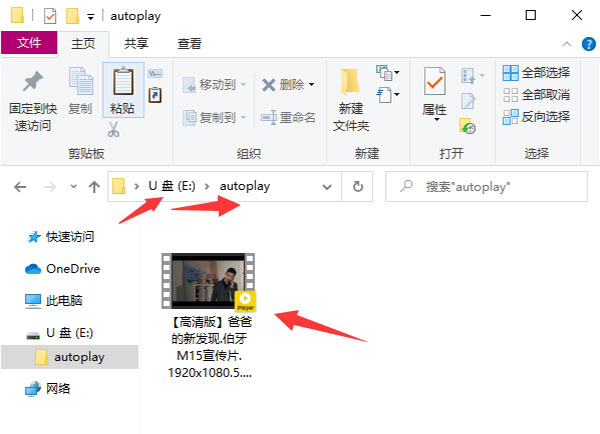
Task: Click the 重命名 rename button
Action: [x=288, y=117]
